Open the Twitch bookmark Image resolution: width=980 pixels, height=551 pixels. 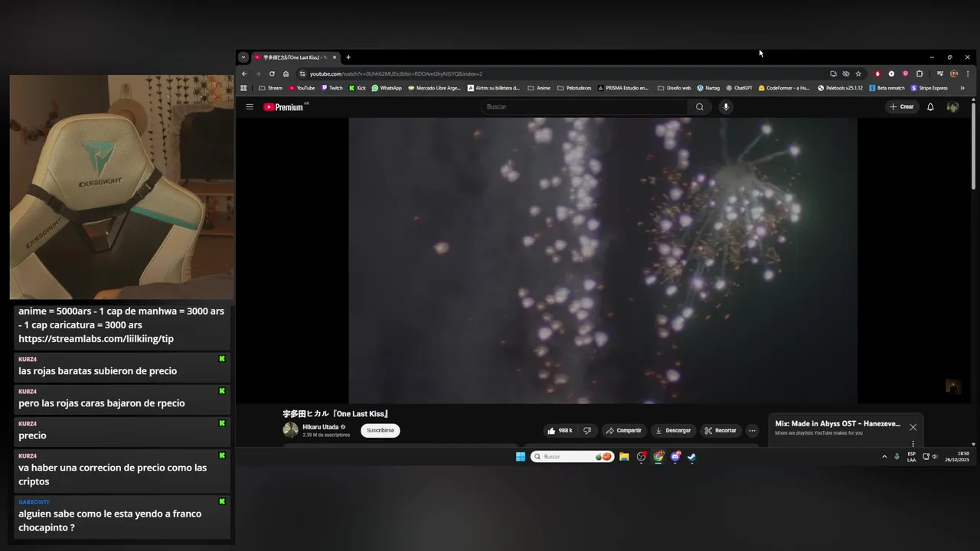(332, 88)
